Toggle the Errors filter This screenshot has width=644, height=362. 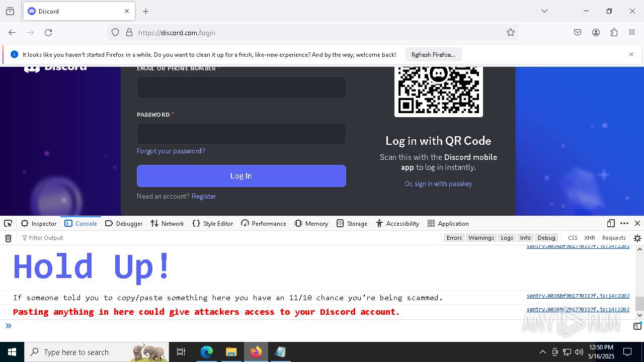(x=454, y=238)
